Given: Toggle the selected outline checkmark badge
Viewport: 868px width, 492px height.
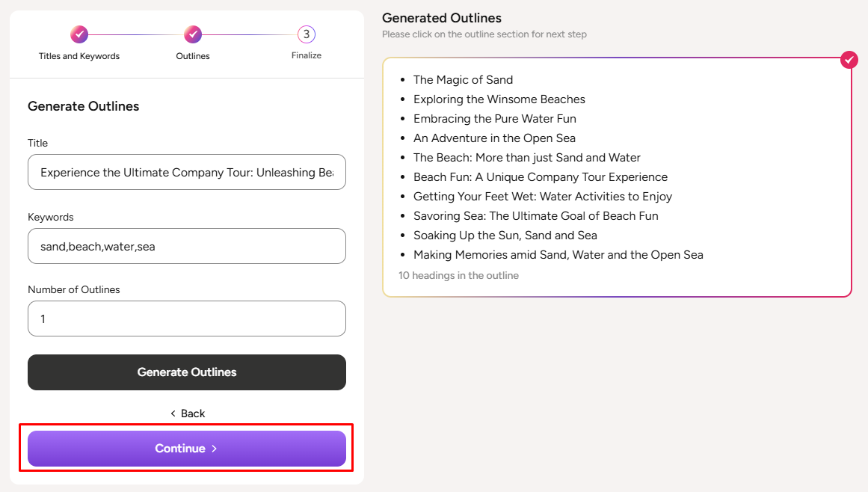Looking at the screenshot, I should pos(849,60).
